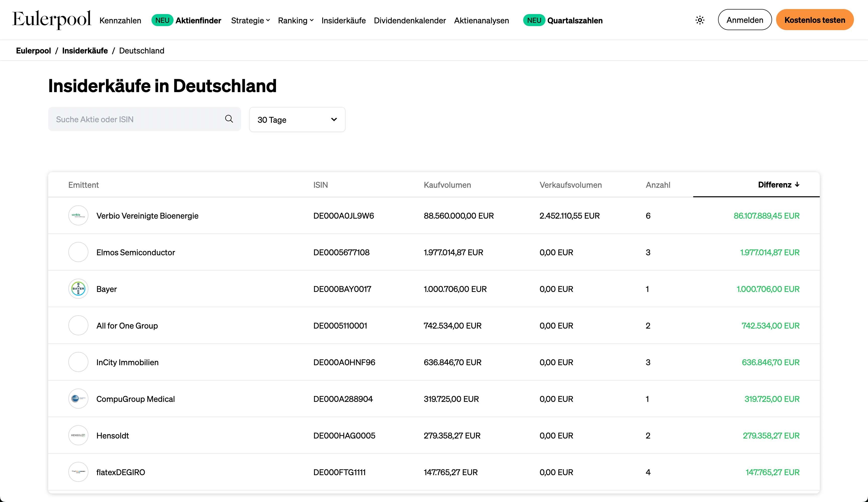Click the Insiderkäufe breadcrumb link
Screen dimensions: 868x502
click(x=85, y=51)
